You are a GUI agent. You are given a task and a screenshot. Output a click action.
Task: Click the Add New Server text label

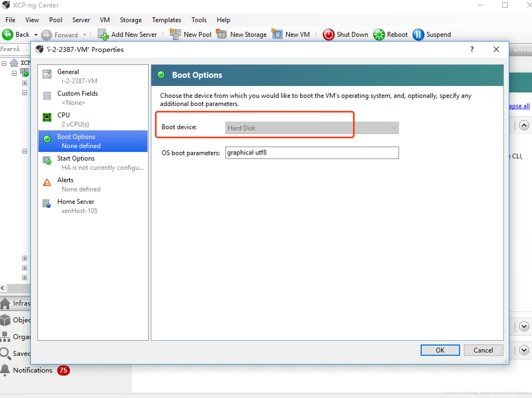[134, 35]
